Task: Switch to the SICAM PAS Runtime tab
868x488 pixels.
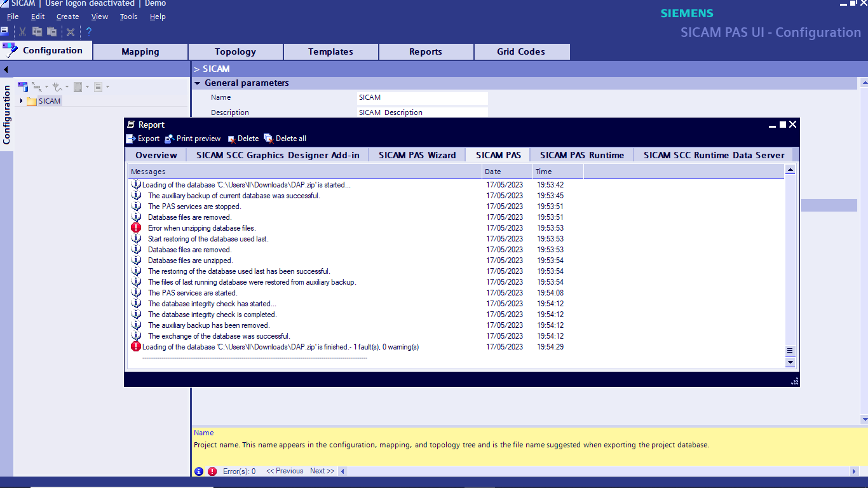Action: coord(582,155)
